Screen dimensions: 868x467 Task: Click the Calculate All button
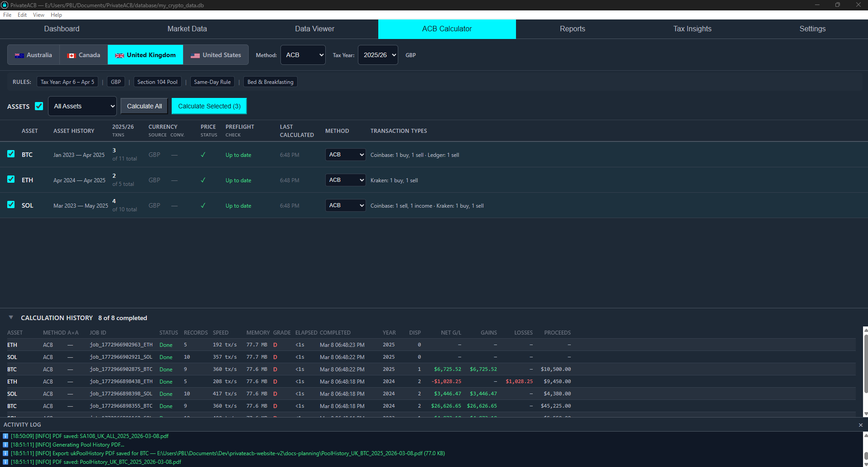[x=144, y=106]
